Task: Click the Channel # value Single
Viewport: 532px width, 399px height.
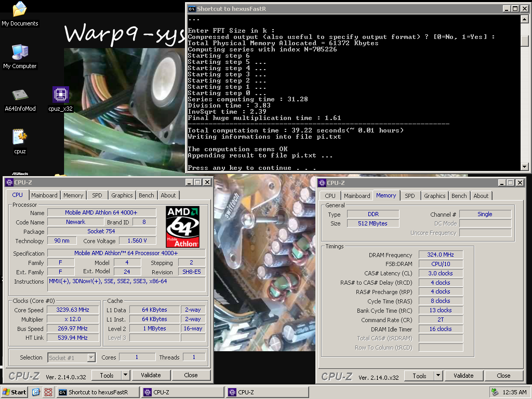Action: (485, 214)
